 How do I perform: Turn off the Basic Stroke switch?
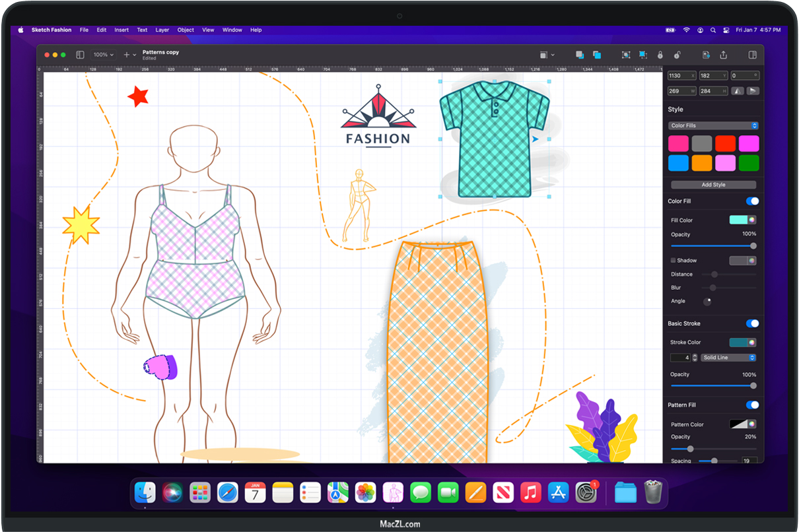(752, 323)
